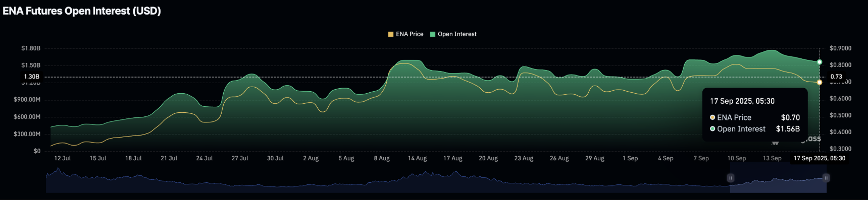Click the green Open Interest legend swatch
The width and height of the screenshot is (868, 200).
[433, 34]
